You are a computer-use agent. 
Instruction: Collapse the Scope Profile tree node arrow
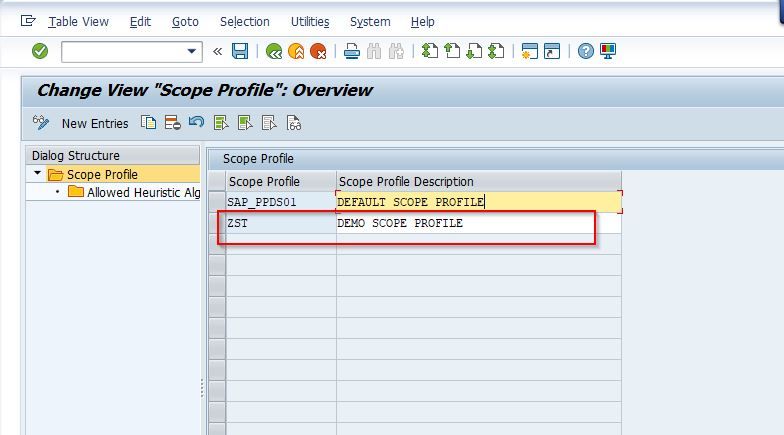tap(37, 174)
